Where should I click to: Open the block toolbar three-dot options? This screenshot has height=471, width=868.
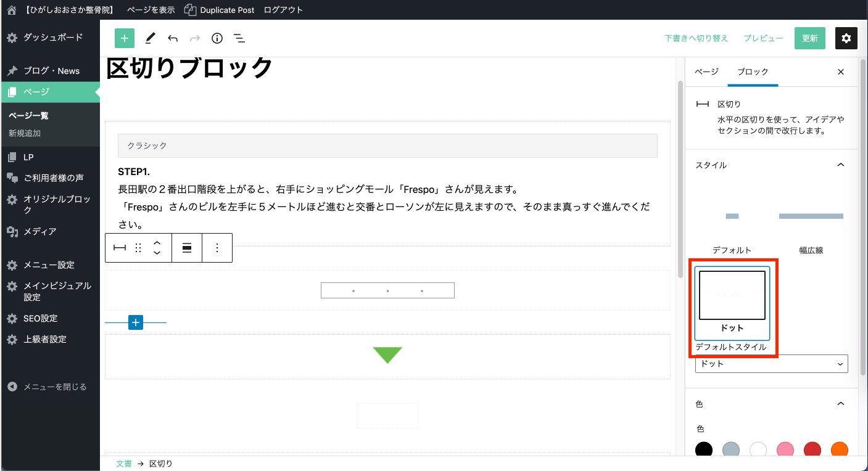[217, 248]
